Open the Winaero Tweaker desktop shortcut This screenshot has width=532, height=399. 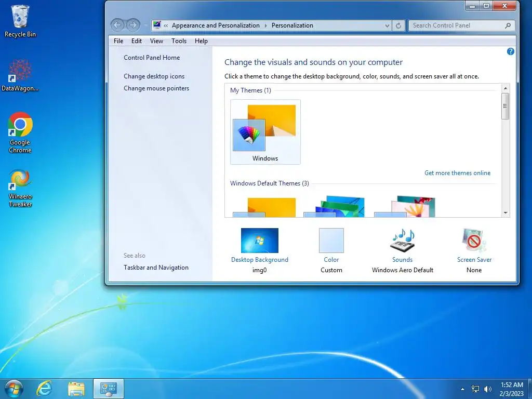coord(20,188)
